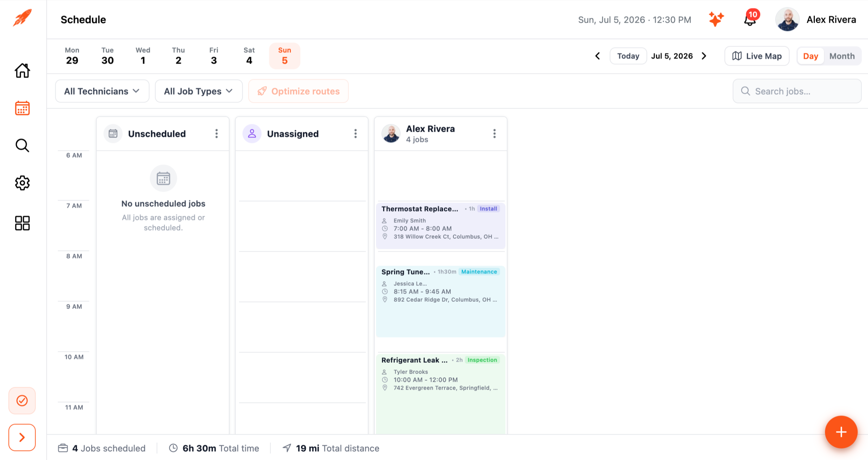Click the Unassigned person icon
The height and width of the screenshot is (460, 868).
click(x=252, y=134)
